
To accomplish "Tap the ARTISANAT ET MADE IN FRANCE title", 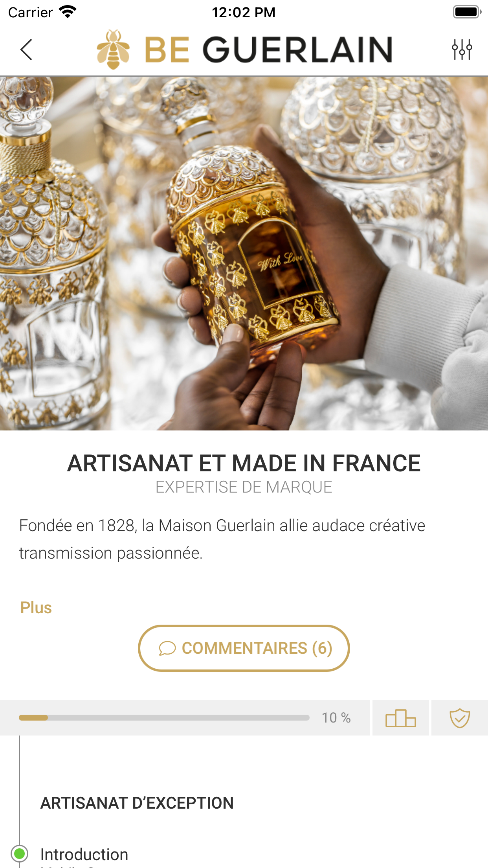I will pos(244,463).
